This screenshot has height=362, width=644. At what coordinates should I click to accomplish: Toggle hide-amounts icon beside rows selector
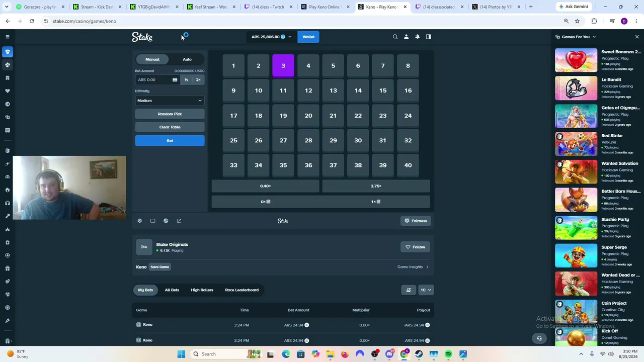(409, 290)
